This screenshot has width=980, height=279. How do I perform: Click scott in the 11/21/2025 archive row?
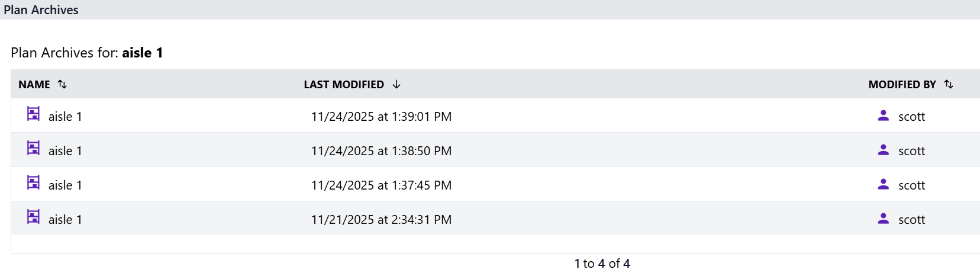[x=911, y=220]
